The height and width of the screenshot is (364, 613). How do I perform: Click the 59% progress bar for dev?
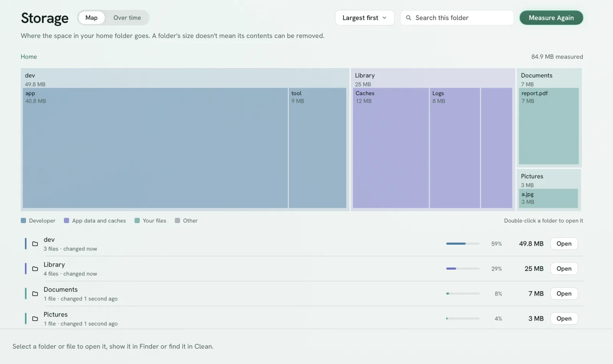click(463, 244)
